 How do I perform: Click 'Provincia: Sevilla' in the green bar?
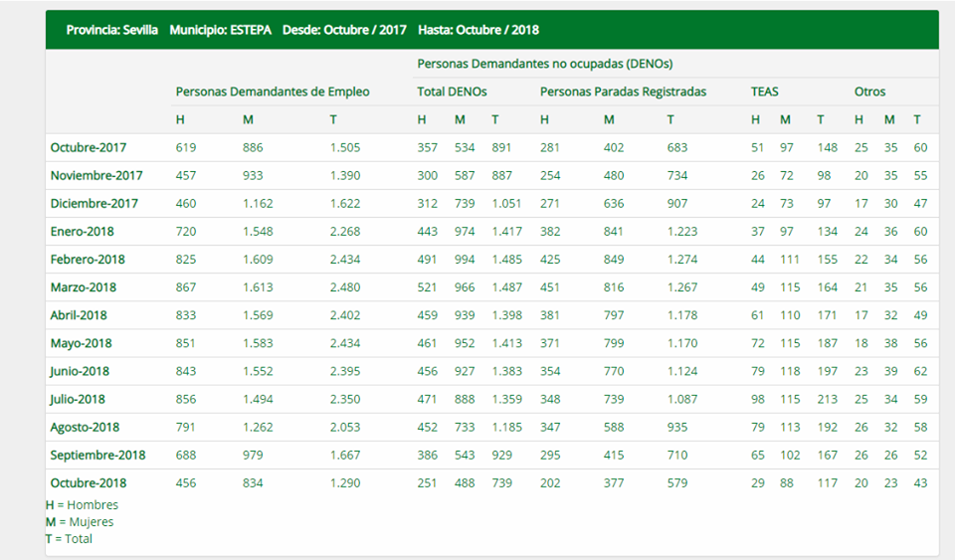coord(111,30)
